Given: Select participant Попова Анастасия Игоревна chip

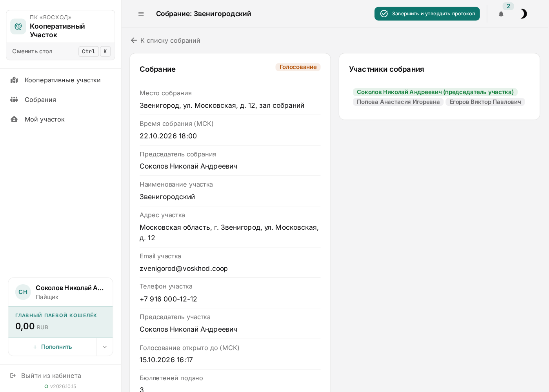Looking at the screenshot, I should (x=398, y=102).
